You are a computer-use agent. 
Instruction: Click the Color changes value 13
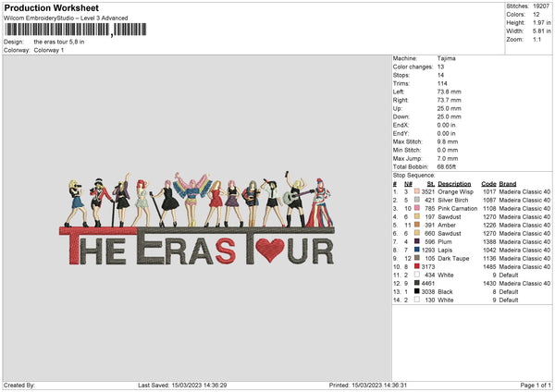440,67
